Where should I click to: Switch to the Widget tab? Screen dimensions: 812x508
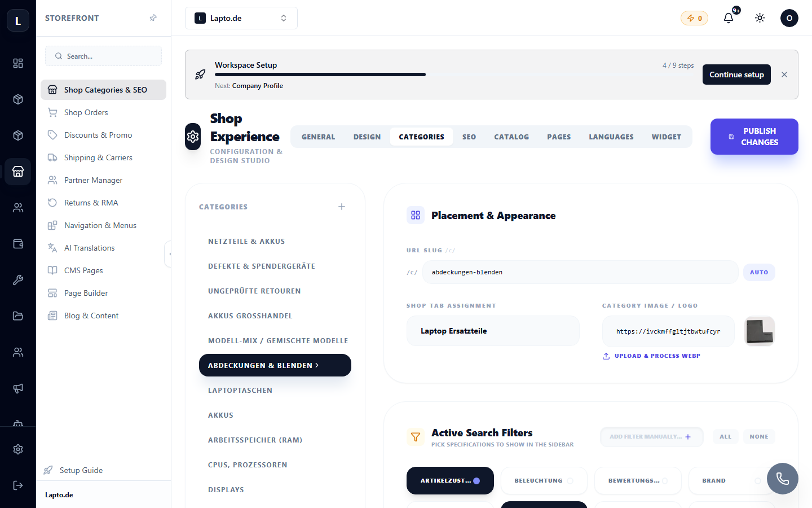pyautogui.click(x=667, y=137)
